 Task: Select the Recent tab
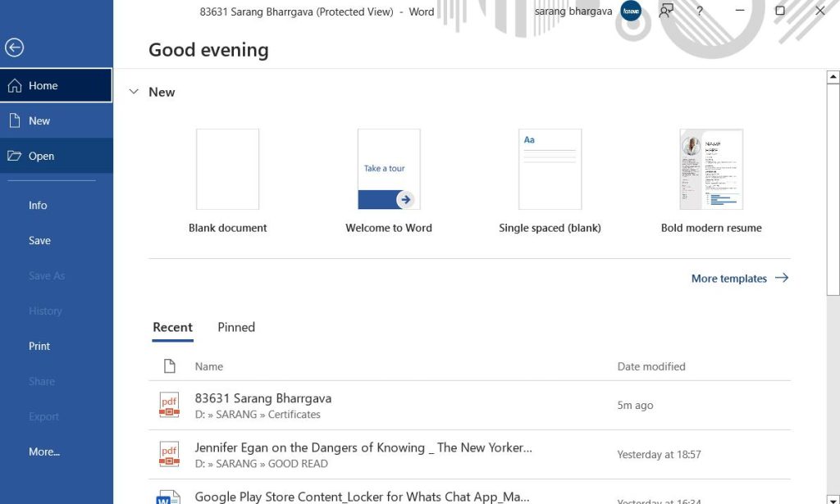click(x=172, y=327)
